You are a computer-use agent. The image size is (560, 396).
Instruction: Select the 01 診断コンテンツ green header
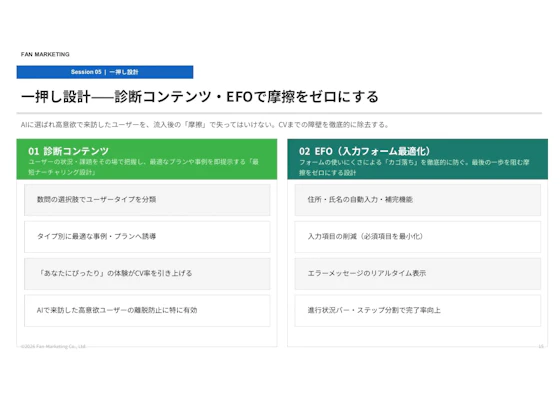click(x=147, y=159)
